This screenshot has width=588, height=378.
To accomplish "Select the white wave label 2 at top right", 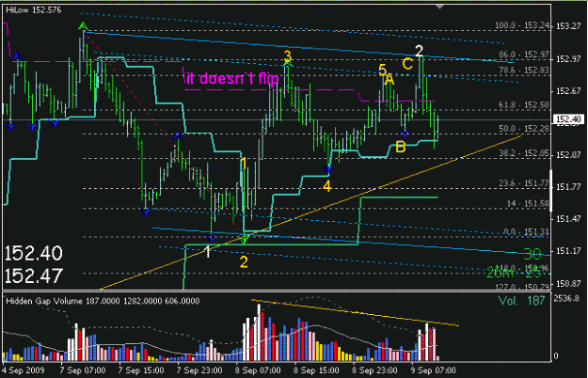I will coord(420,51).
